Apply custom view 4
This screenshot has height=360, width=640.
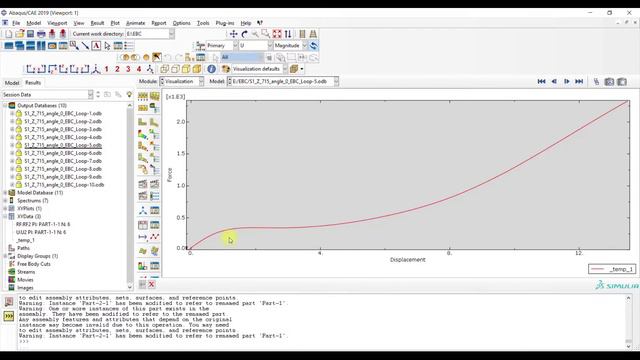click(x=139, y=69)
